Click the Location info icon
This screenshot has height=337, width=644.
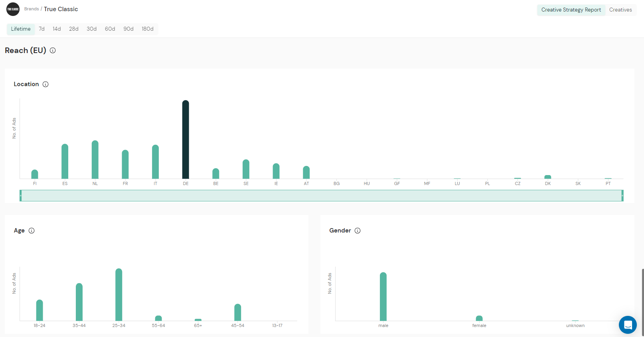point(45,84)
